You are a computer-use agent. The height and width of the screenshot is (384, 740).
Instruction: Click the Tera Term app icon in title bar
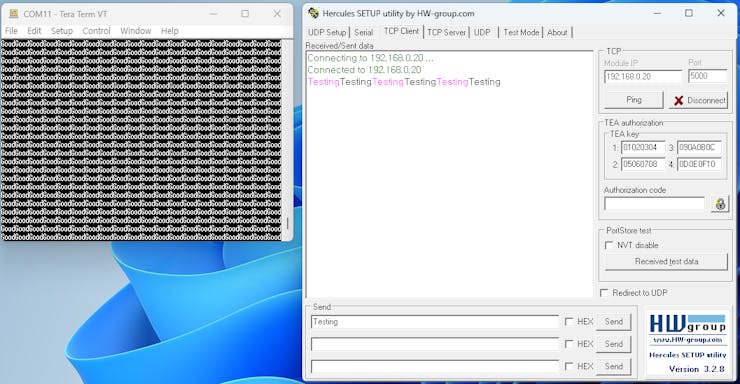point(14,14)
